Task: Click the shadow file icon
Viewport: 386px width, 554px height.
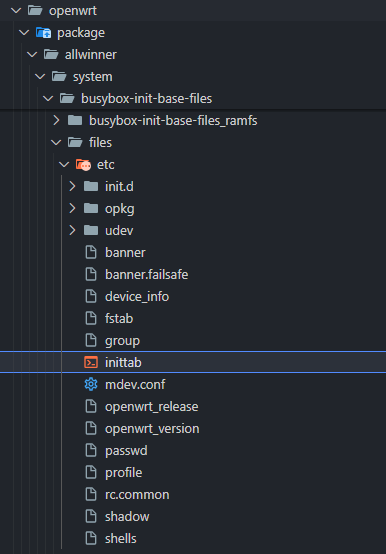Action: 91,516
